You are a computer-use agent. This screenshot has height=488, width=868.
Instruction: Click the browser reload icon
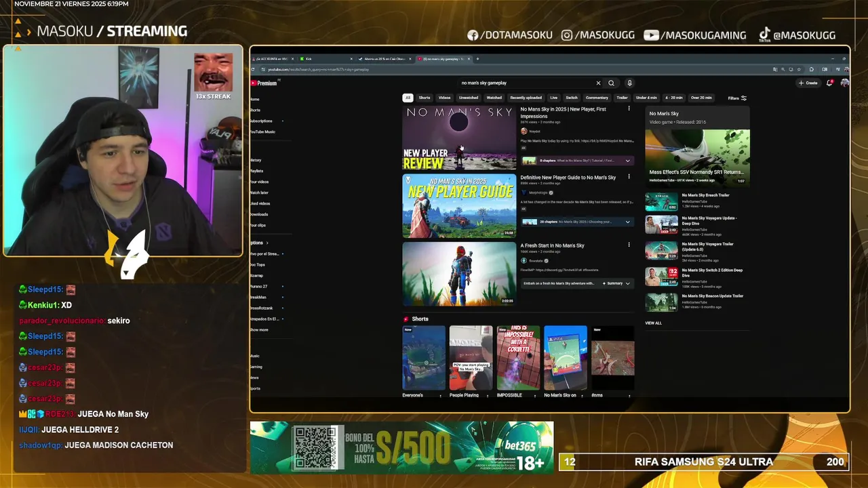tap(253, 69)
